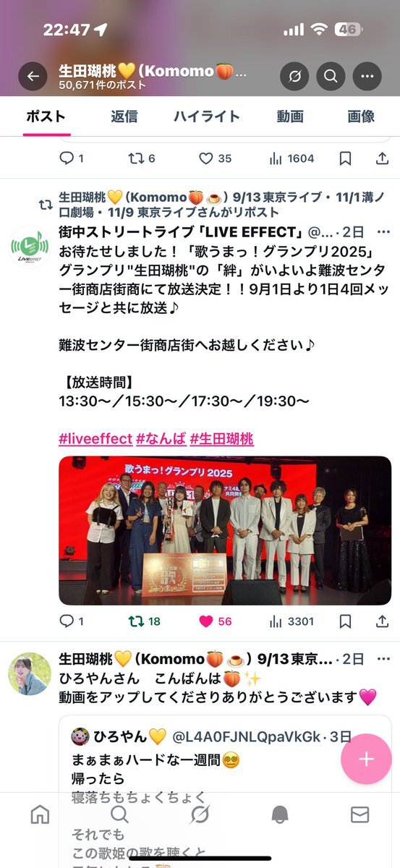Open the 動画 tab
The width and height of the screenshot is (400, 868).
click(x=289, y=116)
